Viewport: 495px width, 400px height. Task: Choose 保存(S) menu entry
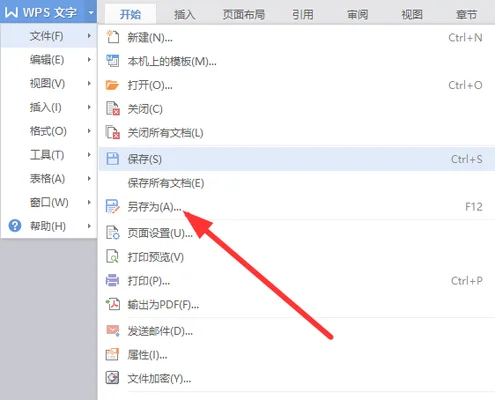[x=297, y=159]
